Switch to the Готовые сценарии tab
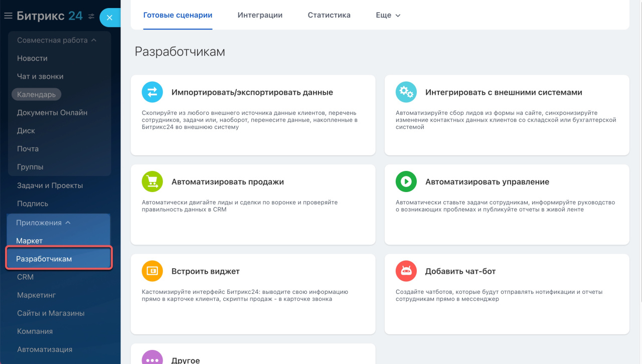 [178, 15]
